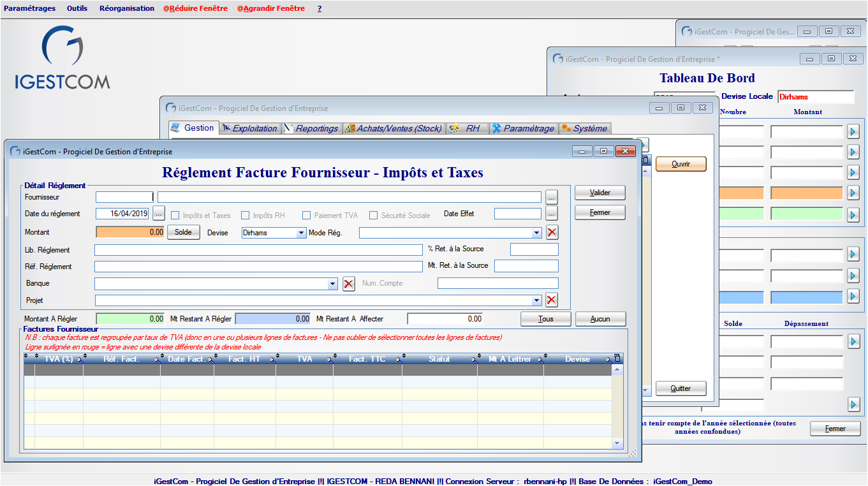
Task: Click Fermer in the Tableau De Bord window
Action: click(835, 429)
